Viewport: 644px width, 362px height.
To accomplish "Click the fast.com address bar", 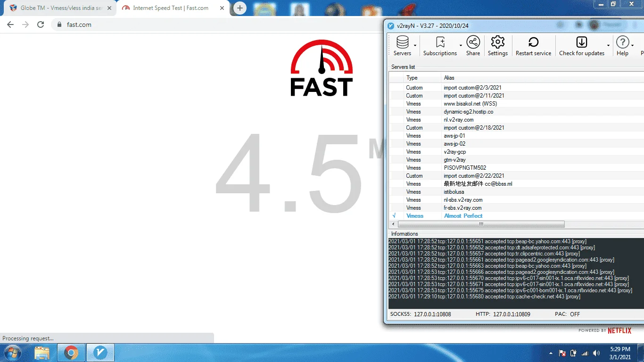I will tap(217, 25).
